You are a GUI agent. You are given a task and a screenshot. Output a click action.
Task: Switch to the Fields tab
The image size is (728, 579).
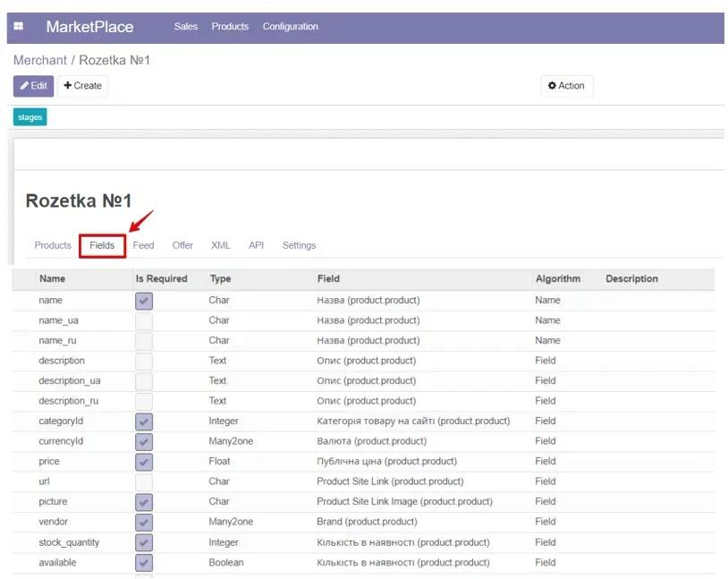[x=102, y=245]
